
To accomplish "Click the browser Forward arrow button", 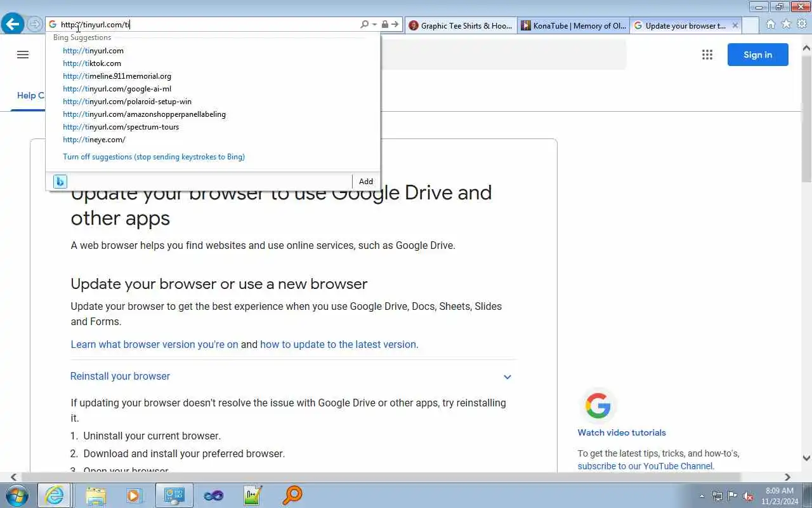I will pos(34,24).
